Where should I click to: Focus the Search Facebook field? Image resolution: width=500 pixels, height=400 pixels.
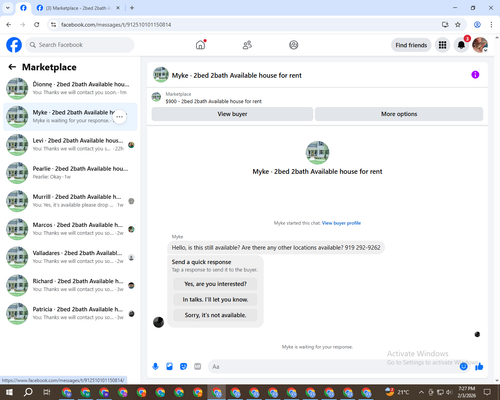pos(80,45)
